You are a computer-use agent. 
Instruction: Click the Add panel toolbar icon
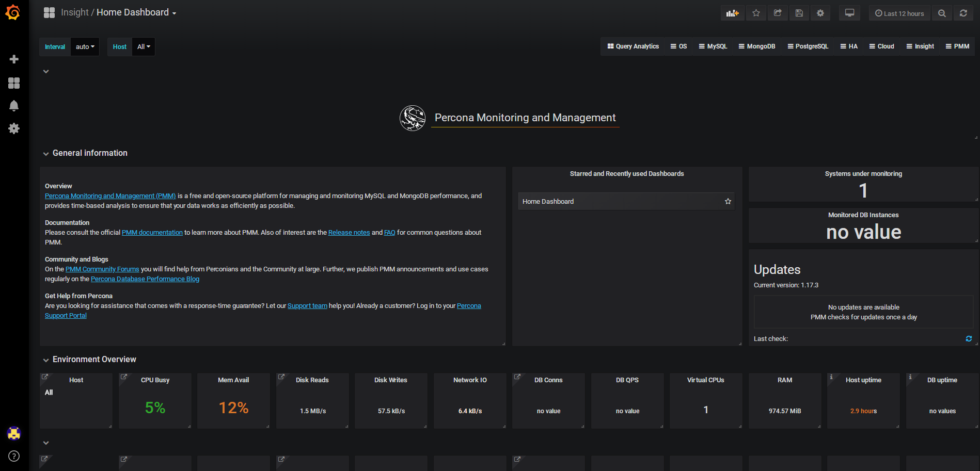point(732,13)
